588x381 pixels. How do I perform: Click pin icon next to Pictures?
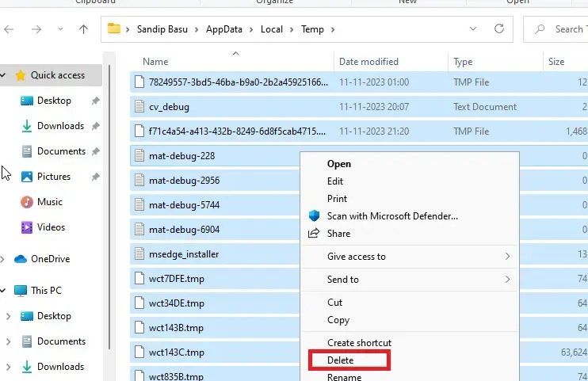click(96, 177)
